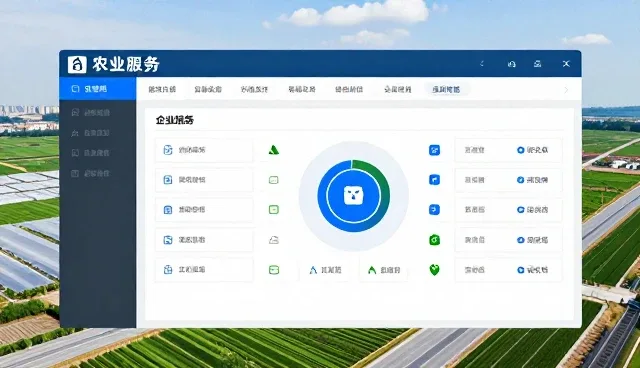Close the 农业服务 window with the X
The image size is (640, 368).
pos(566,64)
